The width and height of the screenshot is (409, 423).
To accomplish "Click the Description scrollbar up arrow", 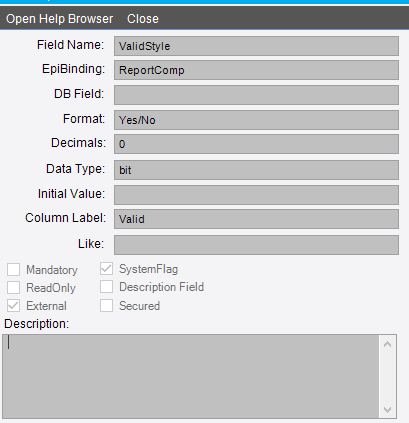I will click(x=387, y=344).
